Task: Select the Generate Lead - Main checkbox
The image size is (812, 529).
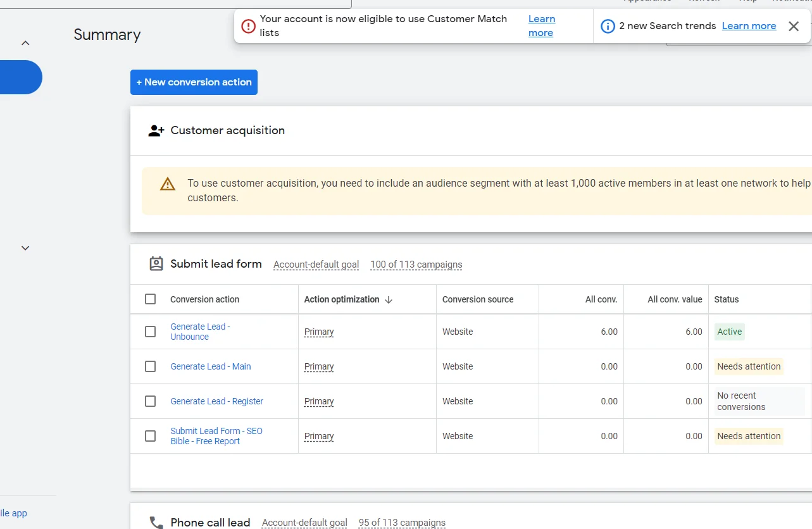Action: point(150,366)
